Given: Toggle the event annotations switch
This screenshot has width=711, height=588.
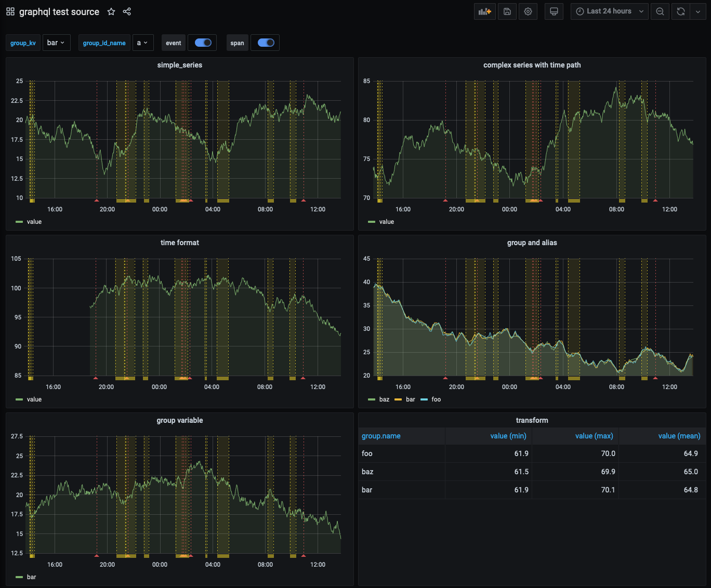Looking at the screenshot, I should (x=203, y=43).
